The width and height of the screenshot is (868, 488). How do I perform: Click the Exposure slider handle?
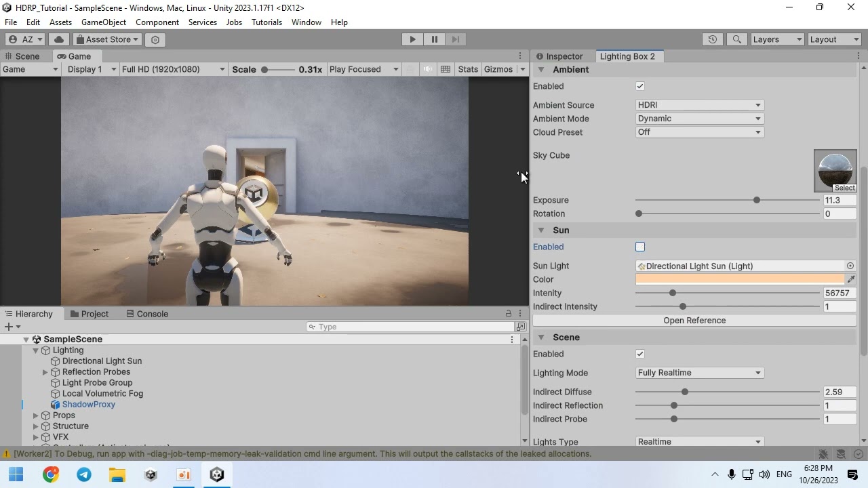[757, 200]
